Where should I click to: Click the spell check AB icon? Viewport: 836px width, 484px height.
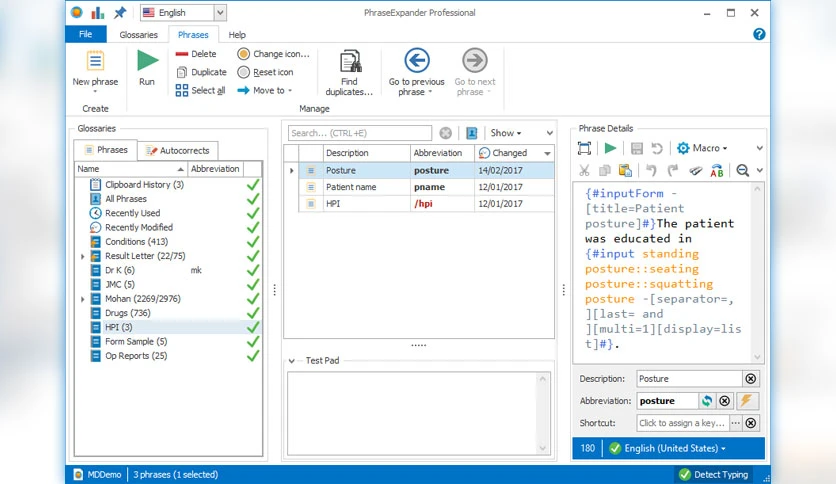coord(717,171)
